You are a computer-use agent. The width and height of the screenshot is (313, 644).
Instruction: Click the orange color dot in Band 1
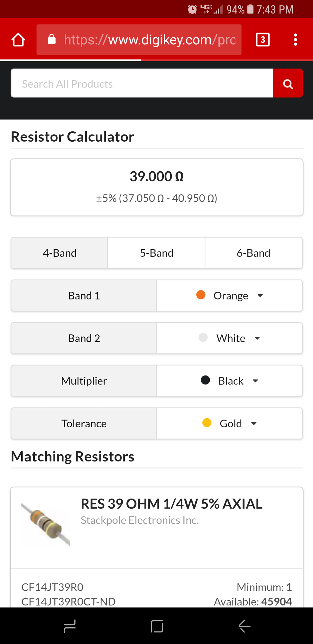(201, 295)
